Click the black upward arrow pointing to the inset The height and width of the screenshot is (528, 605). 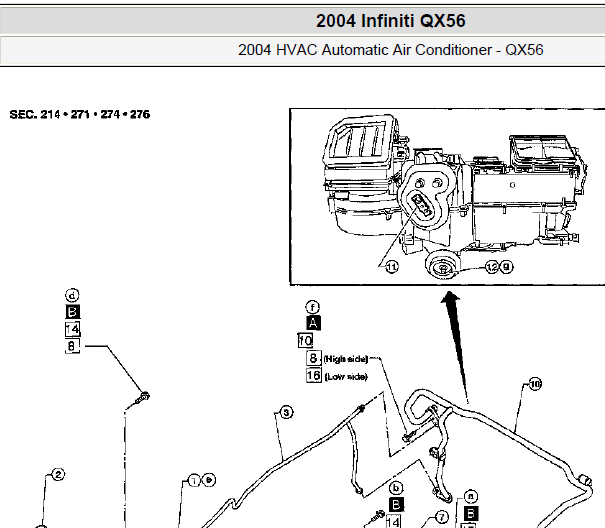[x=455, y=345]
